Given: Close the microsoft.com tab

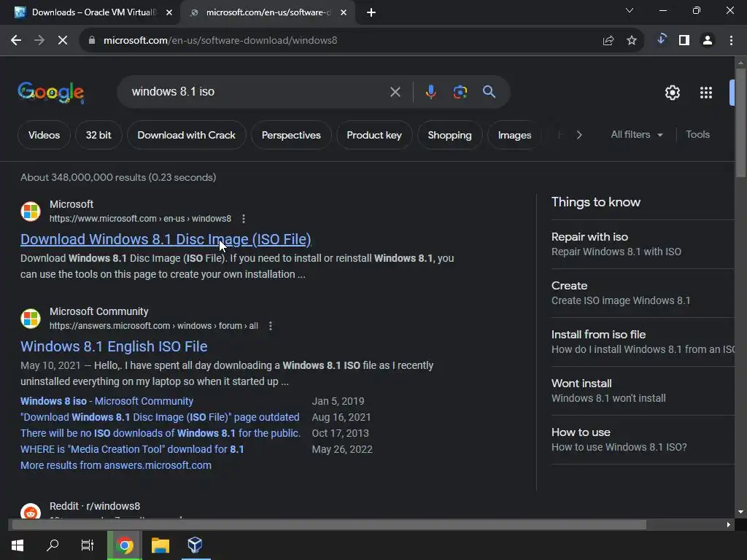Looking at the screenshot, I should click(x=344, y=12).
